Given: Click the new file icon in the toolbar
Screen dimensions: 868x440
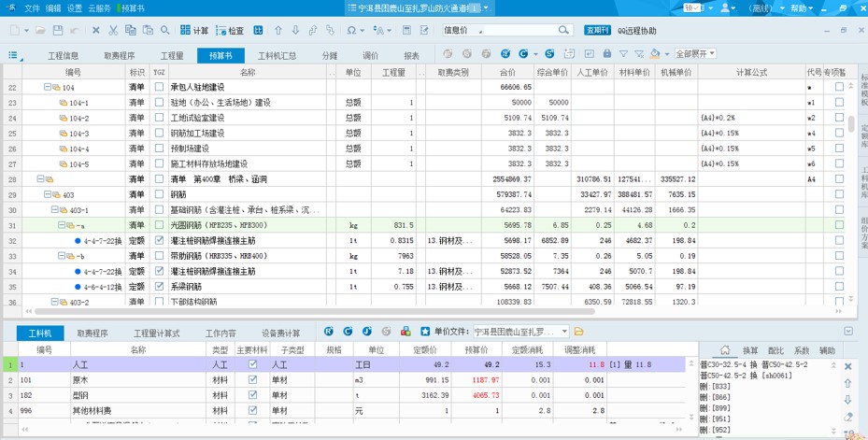Looking at the screenshot, I should 15,31.
